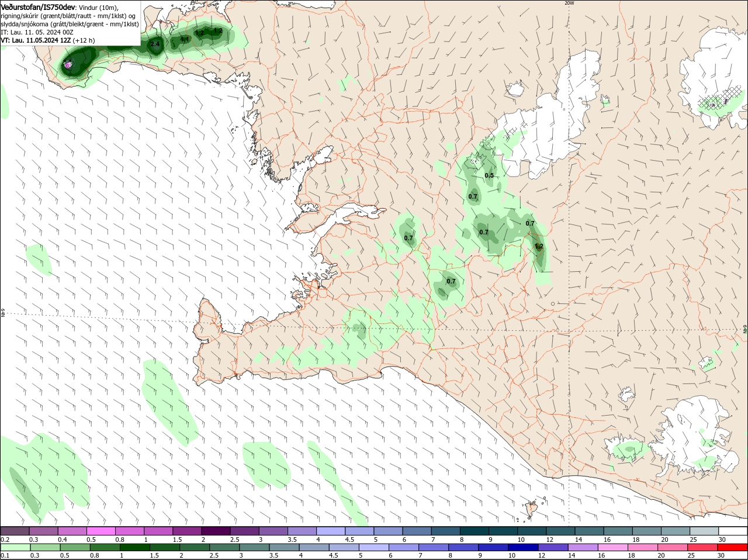Click the 20W longitude label

point(569,3)
